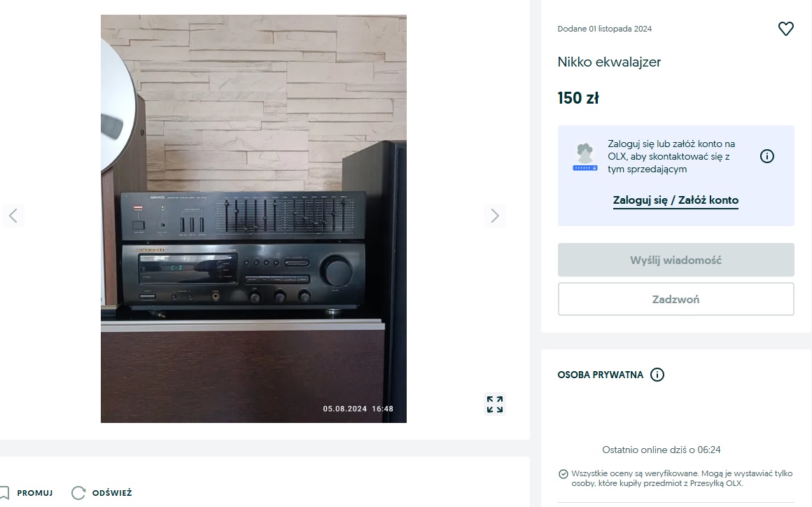The width and height of the screenshot is (812, 507).
Task: Click the user avatar illustration in login box
Action: (x=585, y=157)
